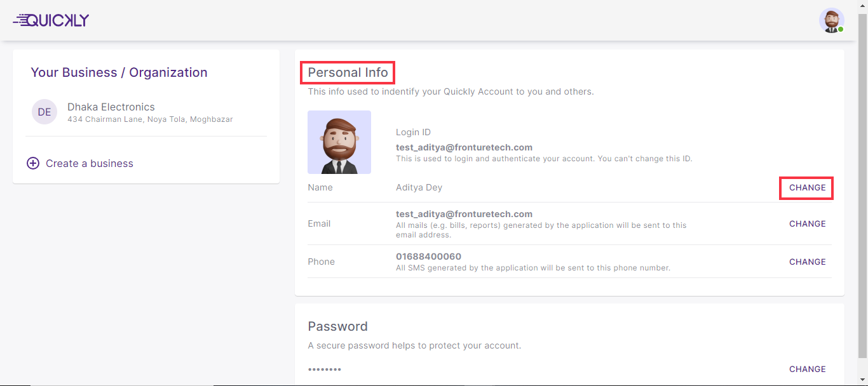Image resolution: width=868 pixels, height=386 pixels.
Task: Click the Login ID email address
Action: 464,147
